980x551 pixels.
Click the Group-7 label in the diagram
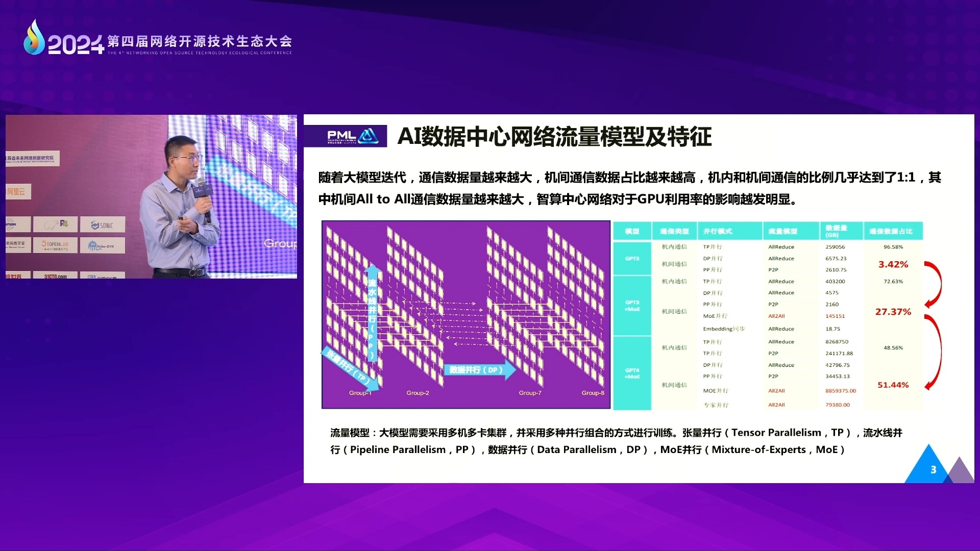[530, 393]
